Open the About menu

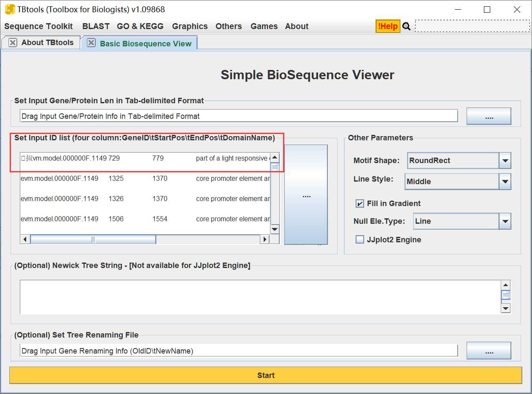pyautogui.click(x=297, y=26)
